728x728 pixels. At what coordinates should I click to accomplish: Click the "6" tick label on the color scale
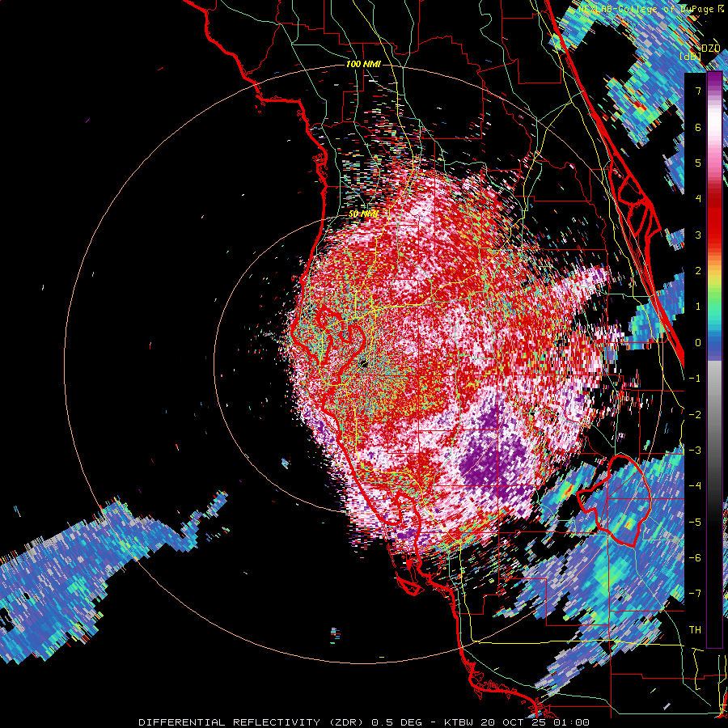click(x=698, y=127)
